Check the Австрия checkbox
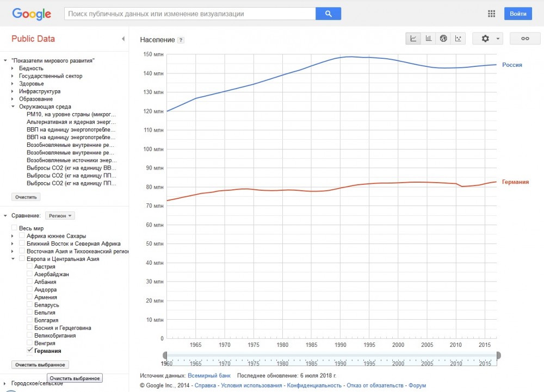 point(30,267)
